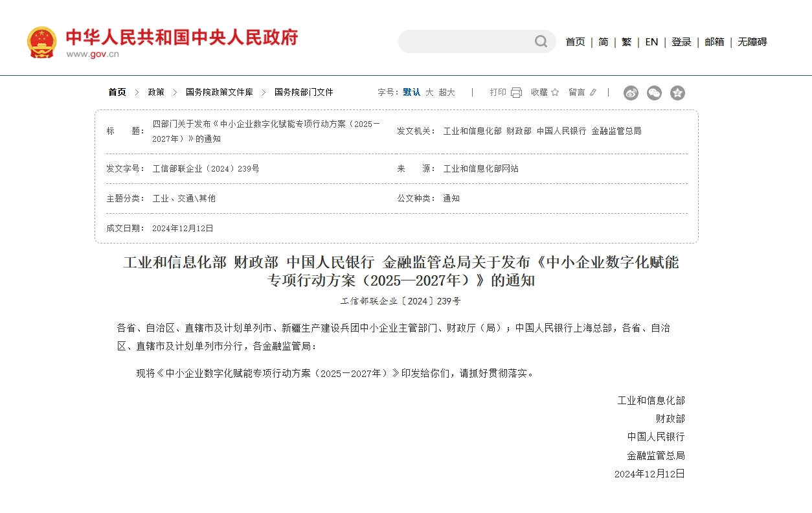Click the signing date below signatures
Viewport: 812px width, 513px height.
(x=649, y=474)
